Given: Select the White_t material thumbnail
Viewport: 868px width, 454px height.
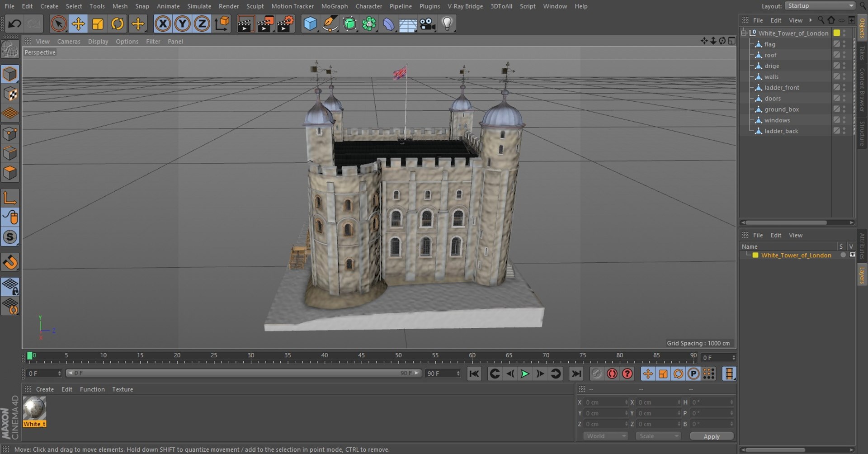Looking at the screenshot, I should click(x=35, y=409).
